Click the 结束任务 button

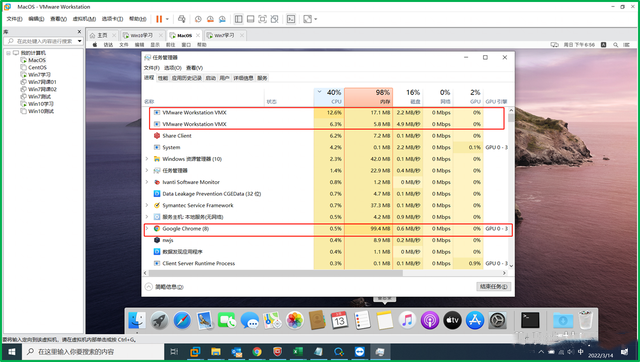(x=493, y=286)
